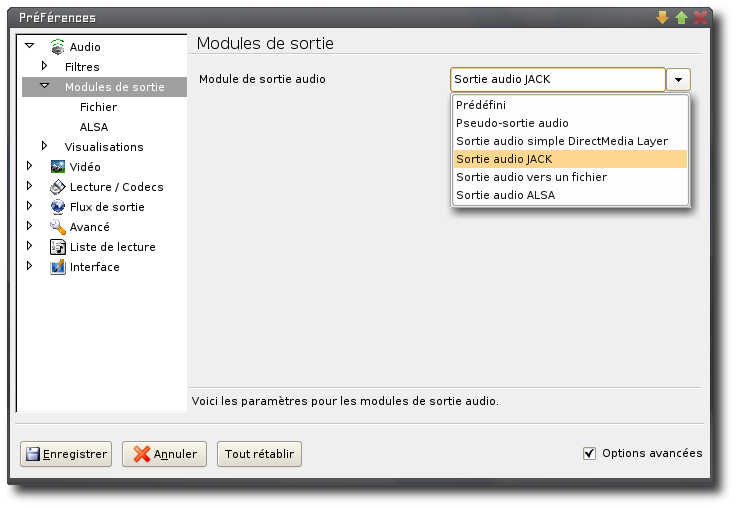Close the Préférences window with red X
The width and height of the screenshot is (736, 508).
click(700, 18)
